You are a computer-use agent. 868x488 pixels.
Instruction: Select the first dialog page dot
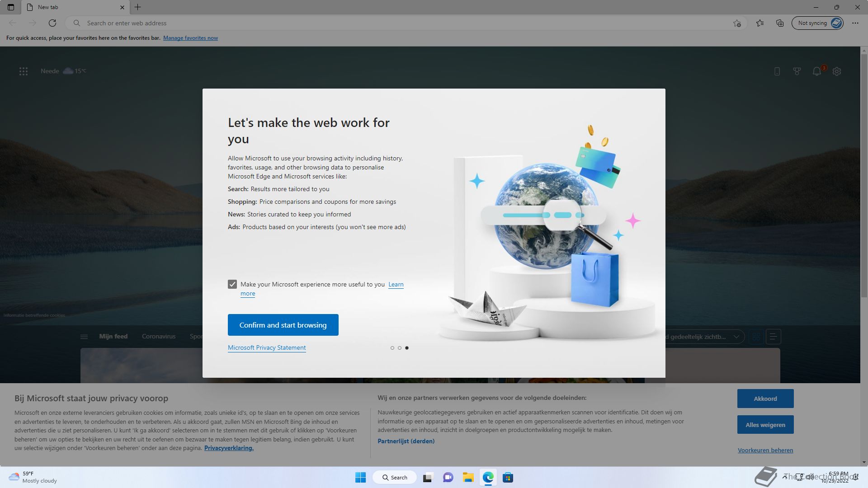coord(392,348)
